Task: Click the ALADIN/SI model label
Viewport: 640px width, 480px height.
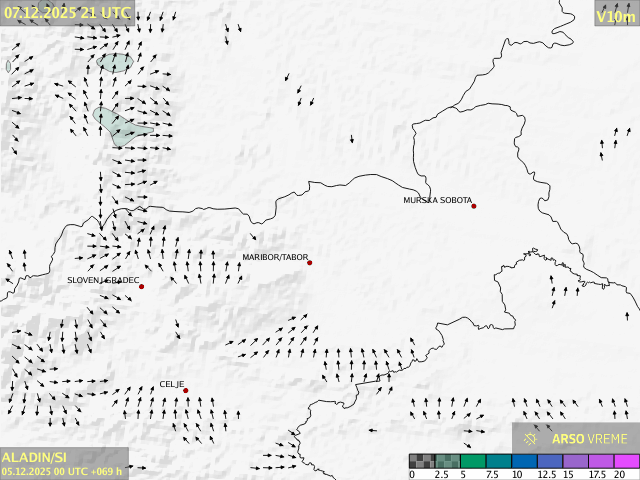Action: point(35,457)
